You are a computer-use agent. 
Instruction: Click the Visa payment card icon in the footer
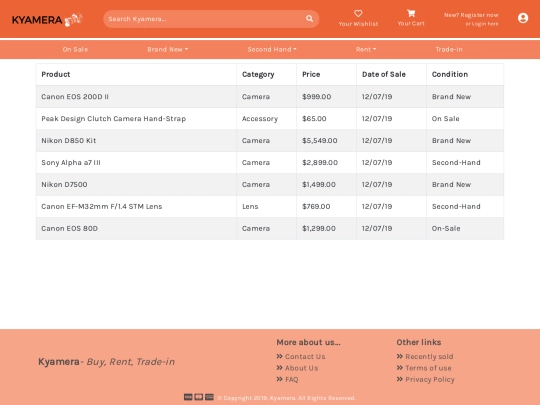[188, 397]
